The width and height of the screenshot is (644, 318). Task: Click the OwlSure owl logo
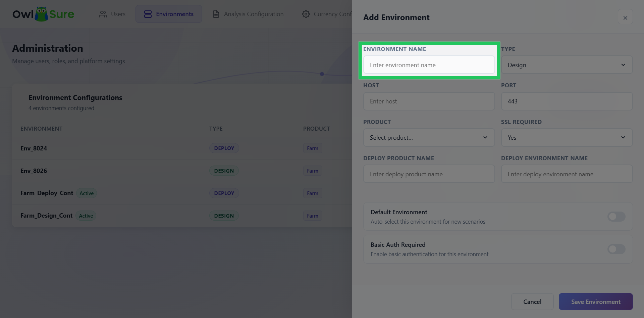pyautogui.click(x=43, y=14)
